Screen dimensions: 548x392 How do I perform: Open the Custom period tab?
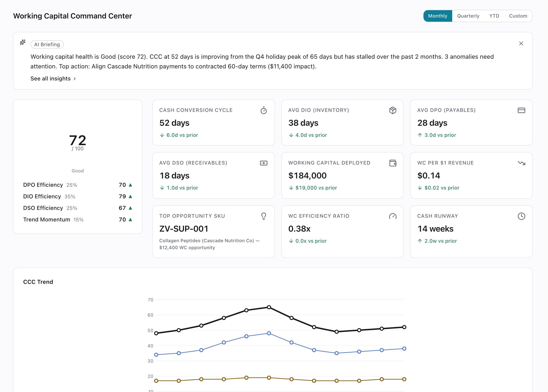coord(518,16)
